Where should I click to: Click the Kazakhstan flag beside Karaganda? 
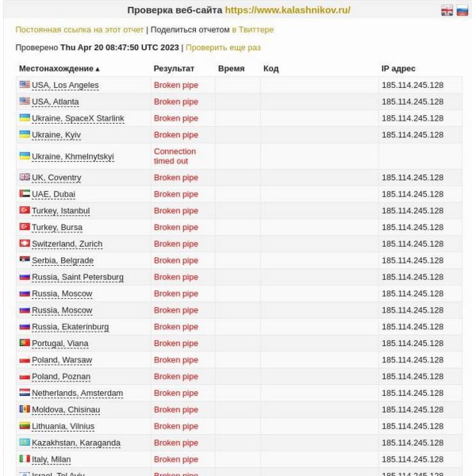click(25, 442)
